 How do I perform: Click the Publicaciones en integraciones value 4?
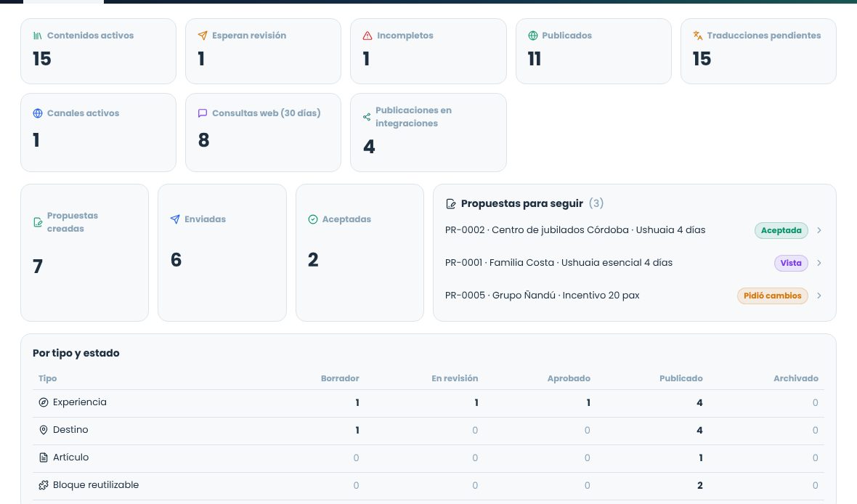pyautogui.click(x=369, y=147)
